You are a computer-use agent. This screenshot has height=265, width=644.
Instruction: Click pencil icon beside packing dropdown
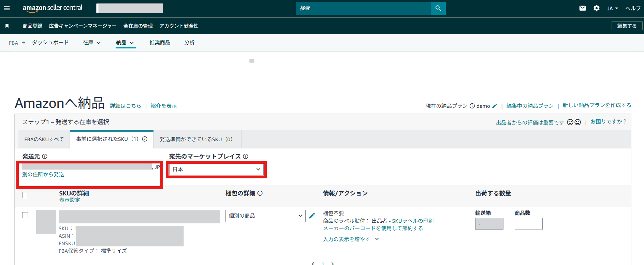tap(312, 216)
